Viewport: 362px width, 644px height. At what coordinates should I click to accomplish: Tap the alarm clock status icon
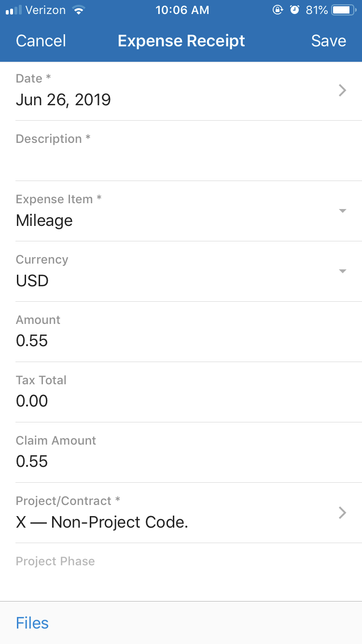coord(294,10)
